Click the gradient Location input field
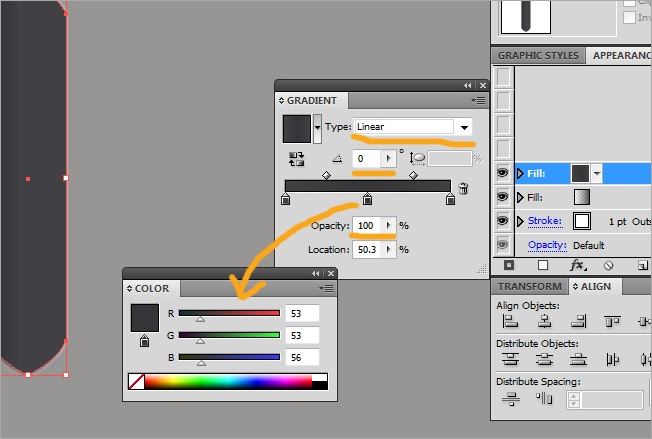652x439 pixels. [367, 249]
